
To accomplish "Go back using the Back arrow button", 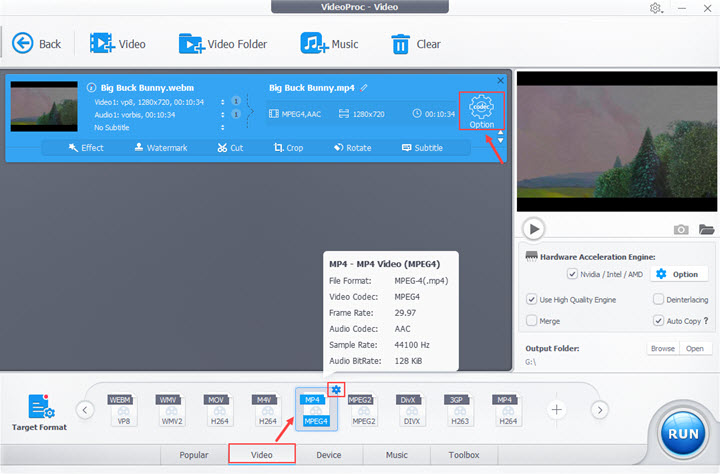I will point(36,44).
